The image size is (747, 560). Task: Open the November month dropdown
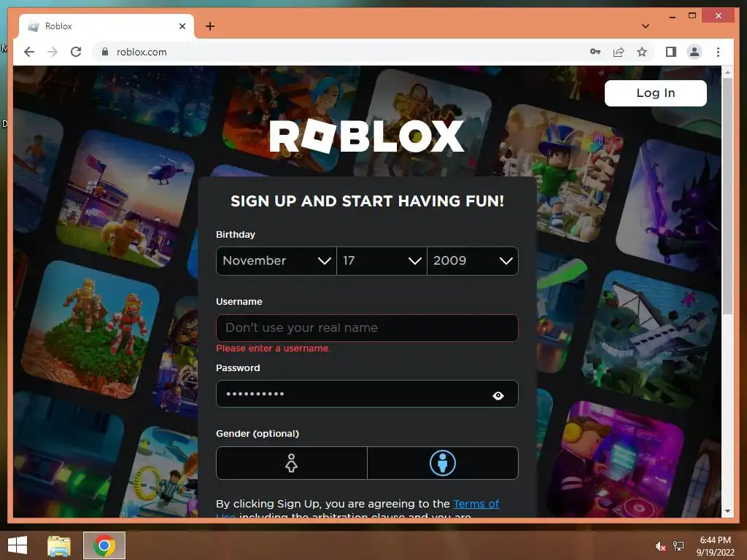[x=276, y=261]
